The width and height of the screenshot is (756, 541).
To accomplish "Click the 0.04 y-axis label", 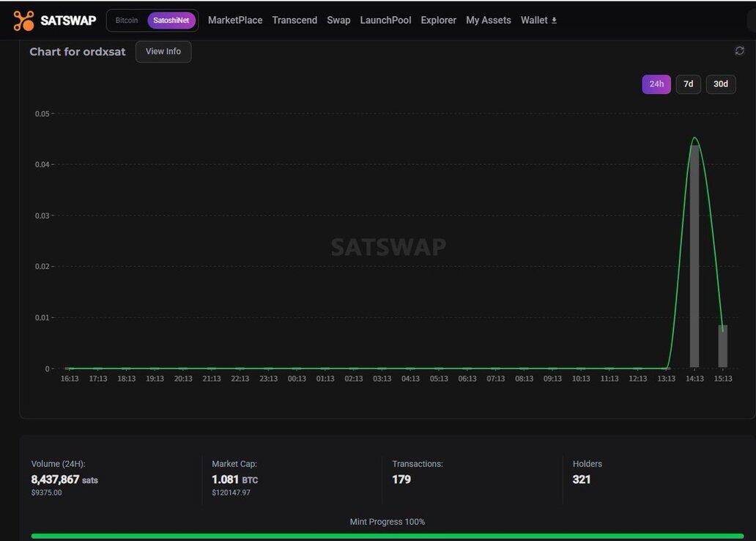I will (x=42, y=164).
